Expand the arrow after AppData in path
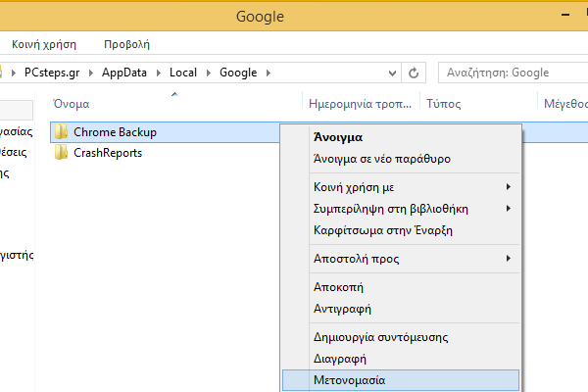This screenshot has width=588, height=392. pos(158,73)
